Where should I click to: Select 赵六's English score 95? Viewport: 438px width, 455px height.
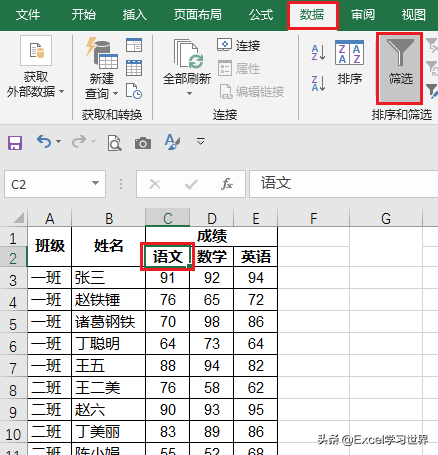click(256, 409)
